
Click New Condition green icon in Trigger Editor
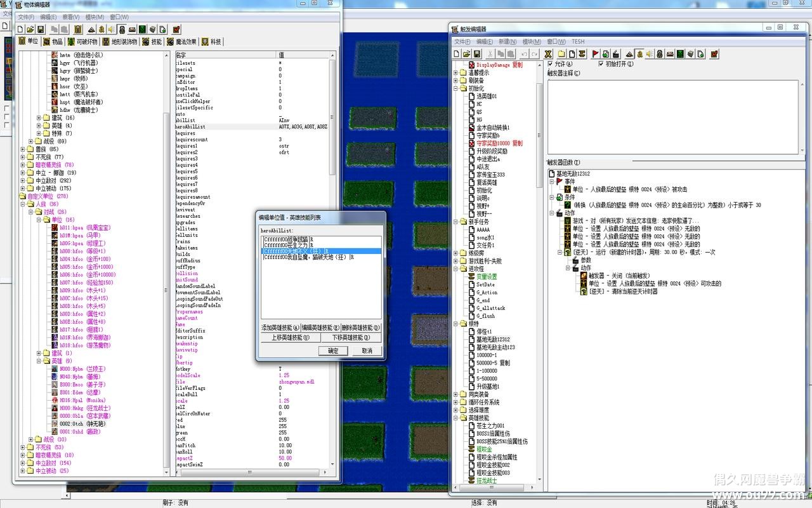(x=606, y=54)
